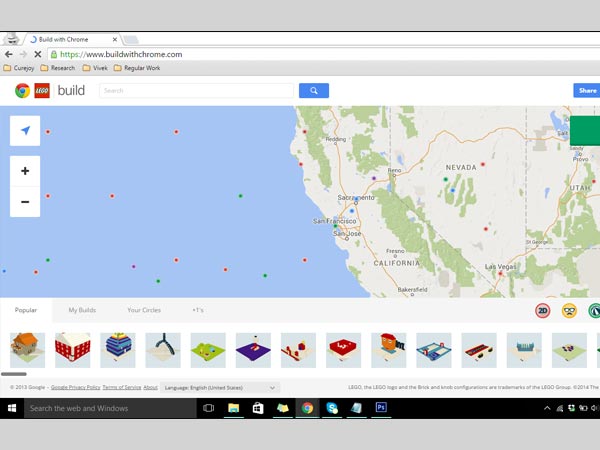Open the Your Circles tab
600x450 pixels.
point(144,310)
